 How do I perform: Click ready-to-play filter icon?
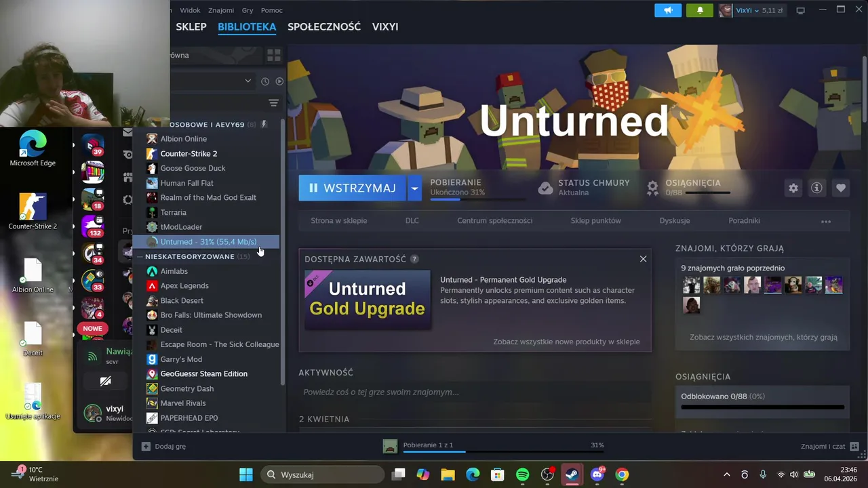click(279, 81)
